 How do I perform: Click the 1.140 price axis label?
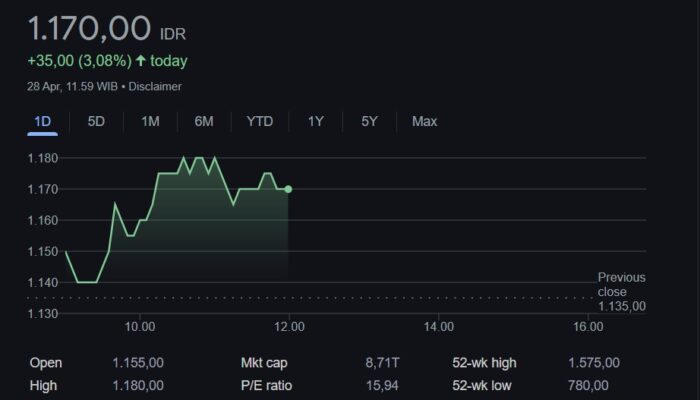[43, 283]
